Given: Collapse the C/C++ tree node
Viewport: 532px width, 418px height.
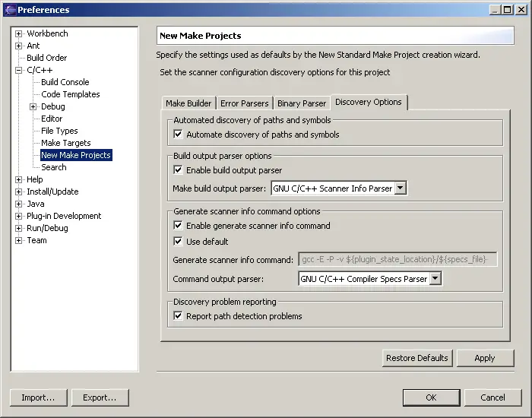Looking at the screenshot, I should coord(19,70).
